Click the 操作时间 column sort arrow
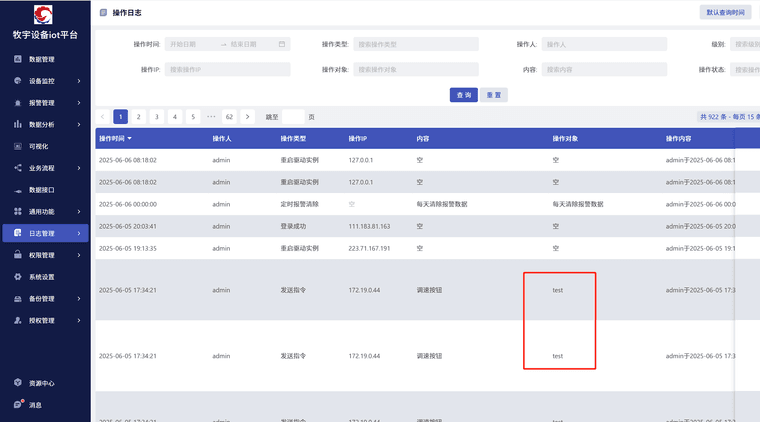This screenshot has width=760, height=422. 129,139
